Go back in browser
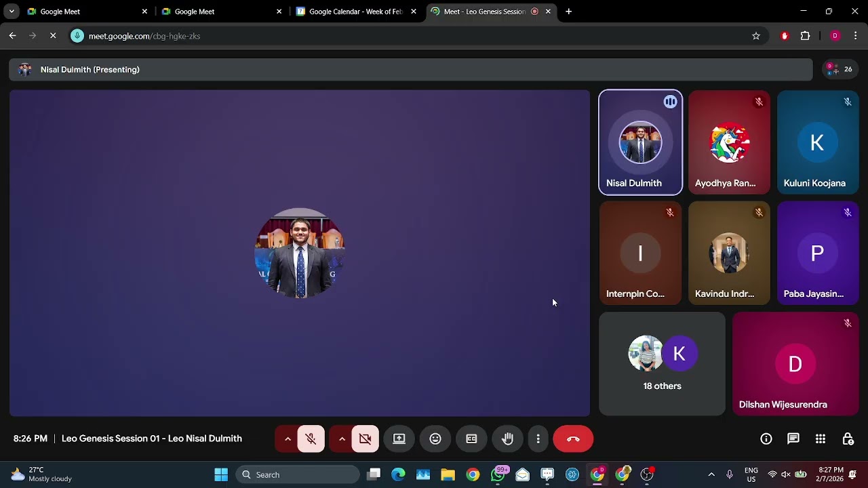The image size is (868, 488). click(12, 36)
